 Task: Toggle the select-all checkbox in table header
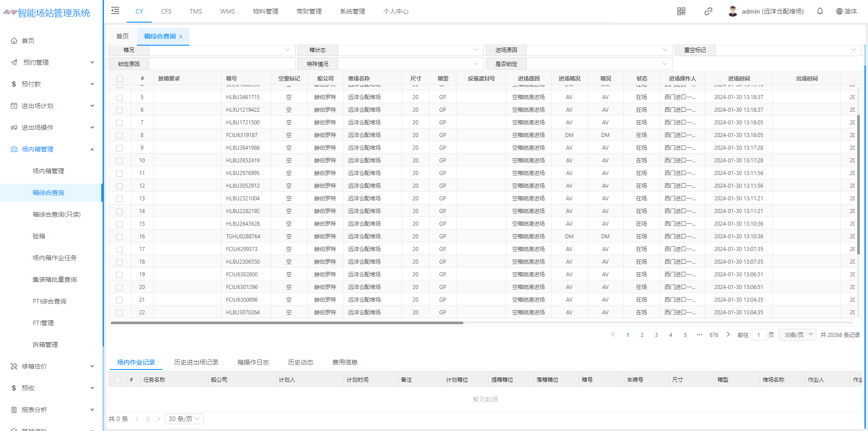click(x=119, y=79)
